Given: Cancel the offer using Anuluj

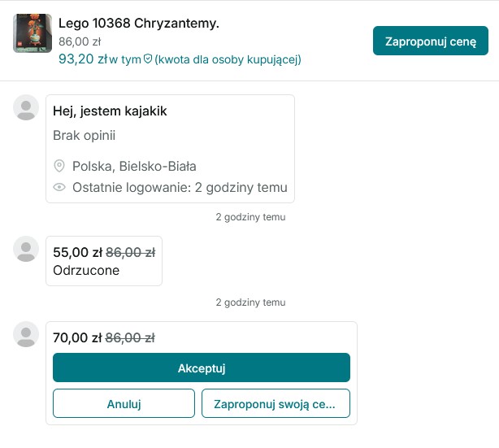Looking at the screenshot, I should pyautogui.click(x=124, y=403).
